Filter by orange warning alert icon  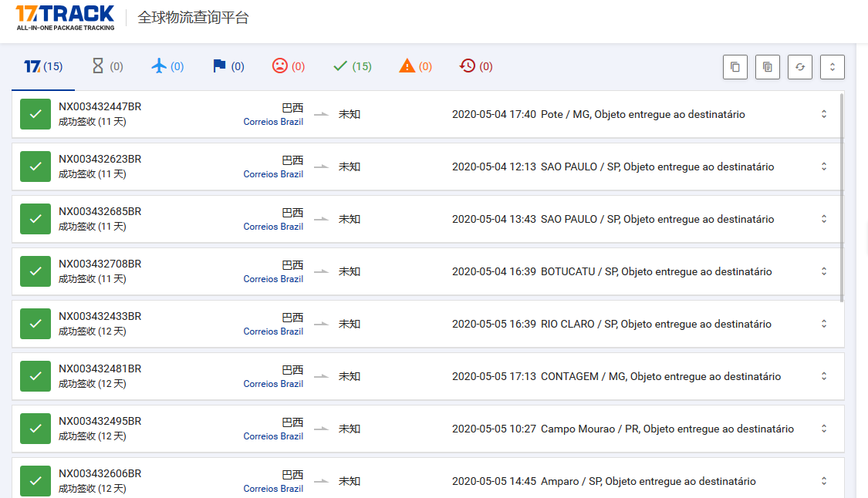tap(415, 66)
